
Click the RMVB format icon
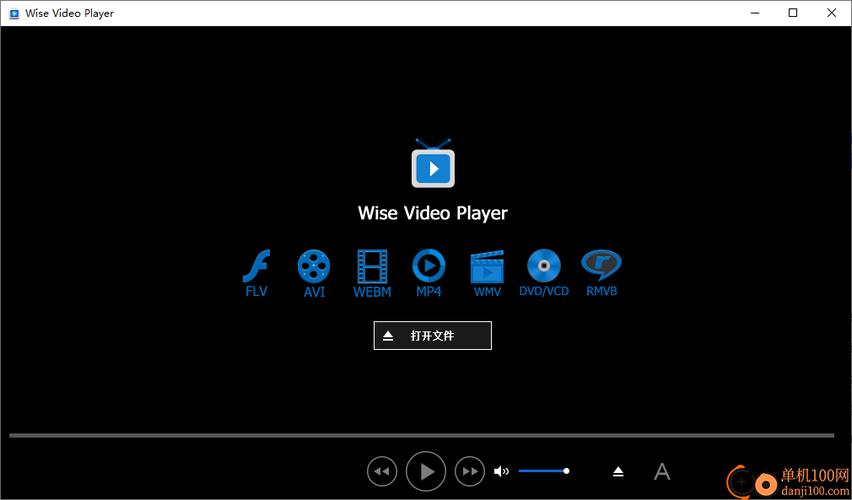click(601, 266)
